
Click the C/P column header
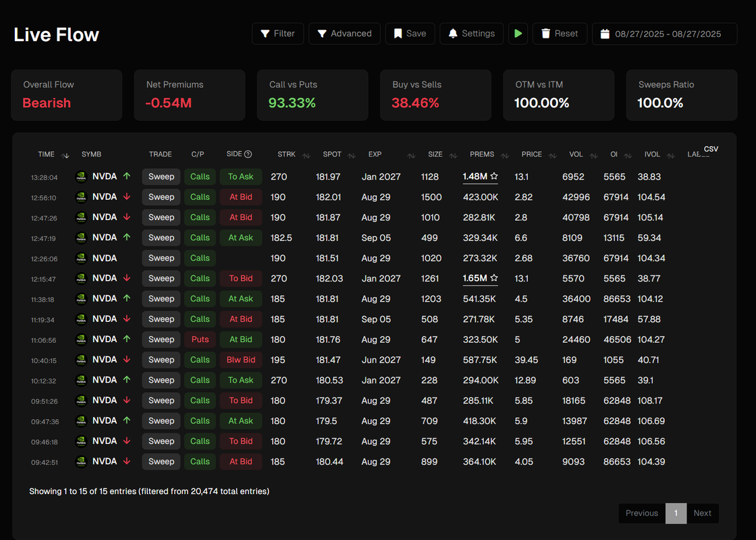(198, 155)
